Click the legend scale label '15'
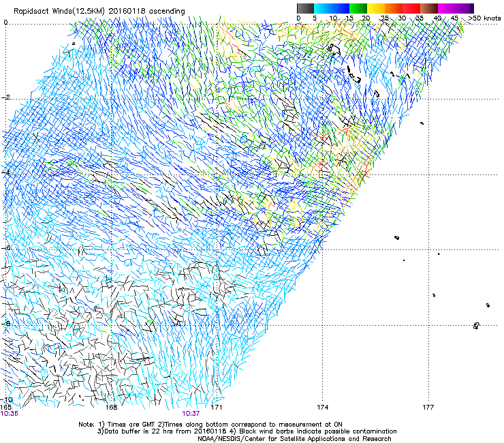Viewport: 504px width, 443px height. (349, 18)
